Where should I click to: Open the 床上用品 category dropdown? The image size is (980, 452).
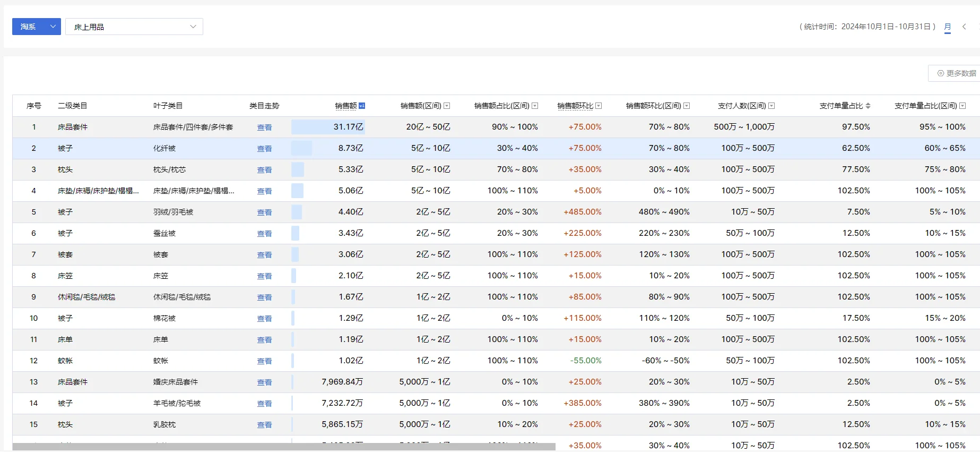click(x=134, y=27)
